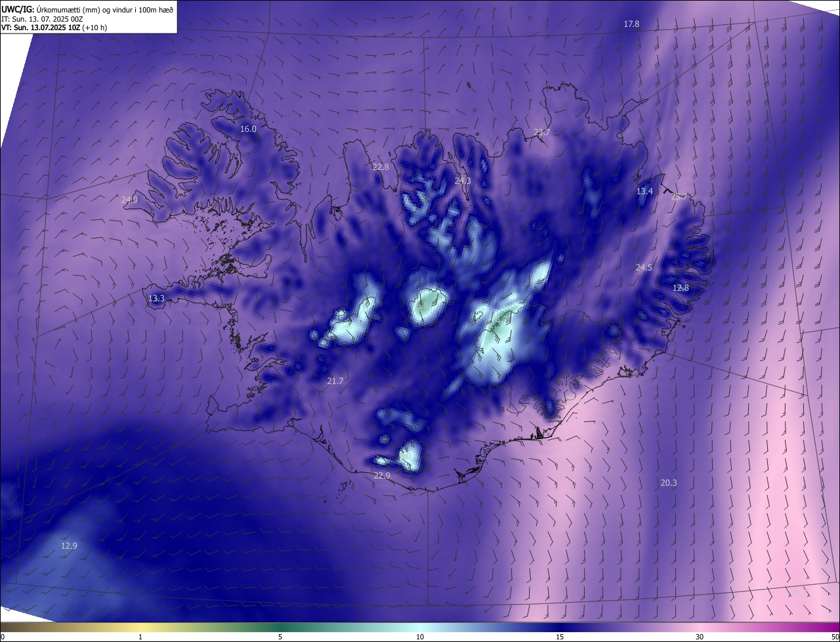This screenshot has height=642, width=840.
Task: Click the color scale tick labeled 30
Action: pos(700,637)
